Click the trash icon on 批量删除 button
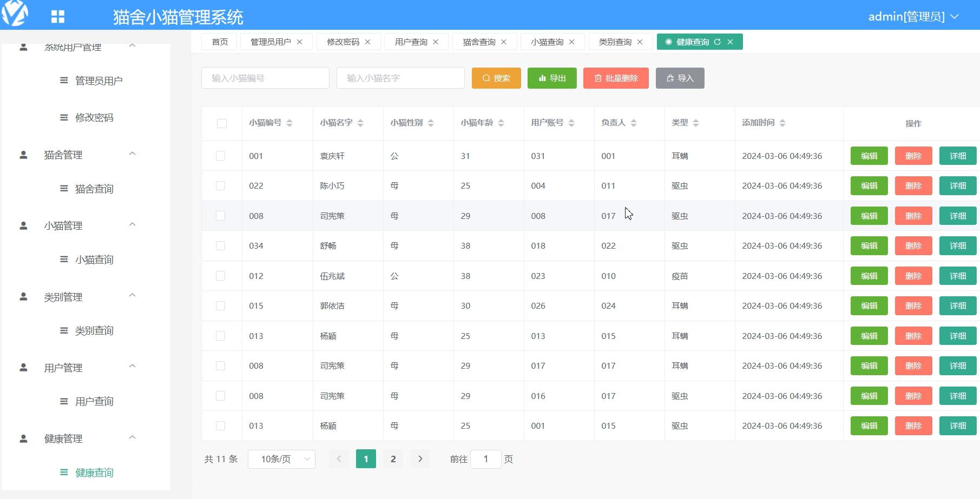This screenshot has width=980, height=499. 597,78
